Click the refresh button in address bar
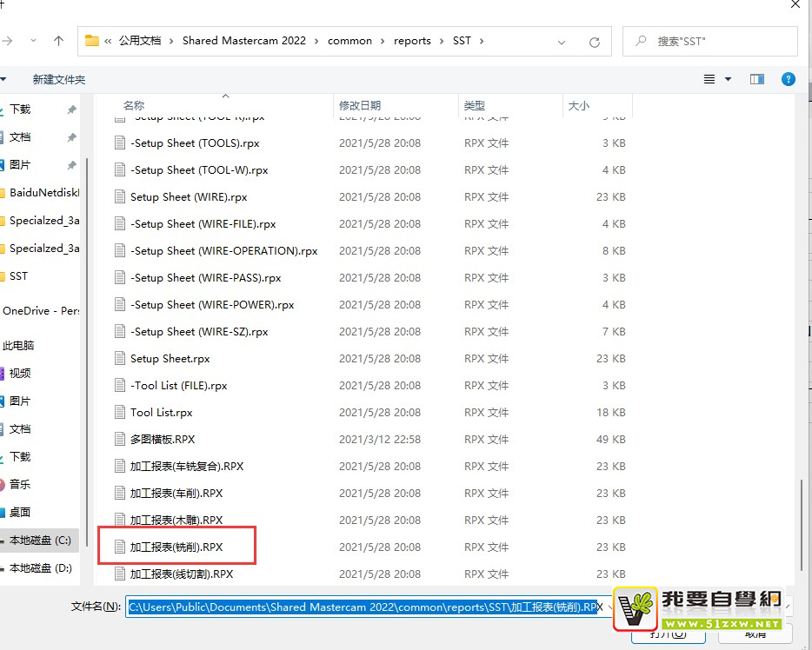812x650 pixels. coord(595,42)
